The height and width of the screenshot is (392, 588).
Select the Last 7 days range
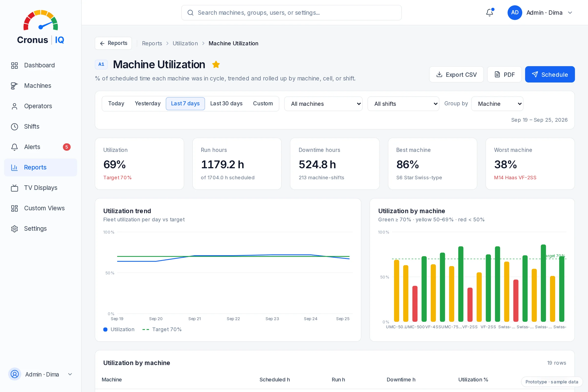click(185, 103)
